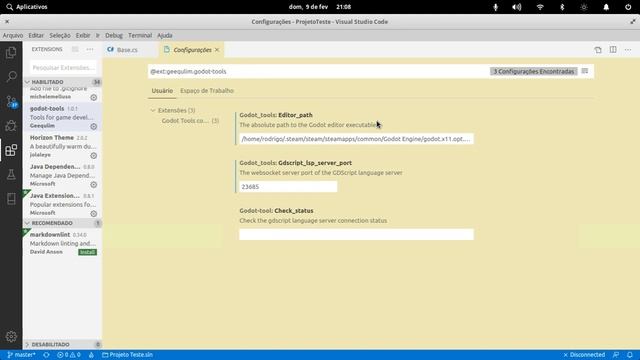Open power menu icon in top panel

tap(628, 7)
